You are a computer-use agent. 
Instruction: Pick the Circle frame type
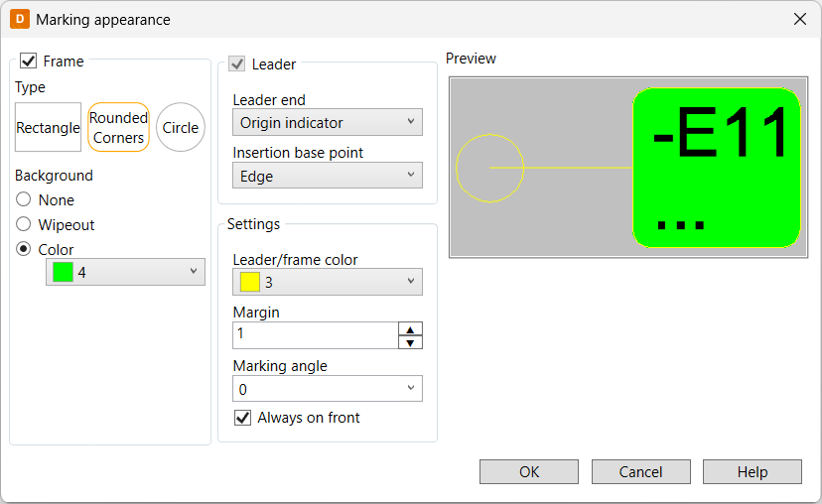(x=181, y=127)
